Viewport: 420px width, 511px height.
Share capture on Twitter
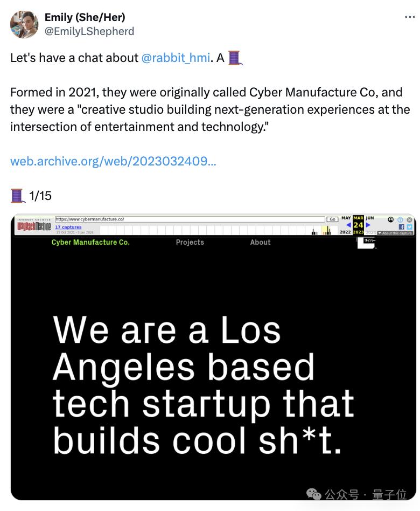(409, 227)
